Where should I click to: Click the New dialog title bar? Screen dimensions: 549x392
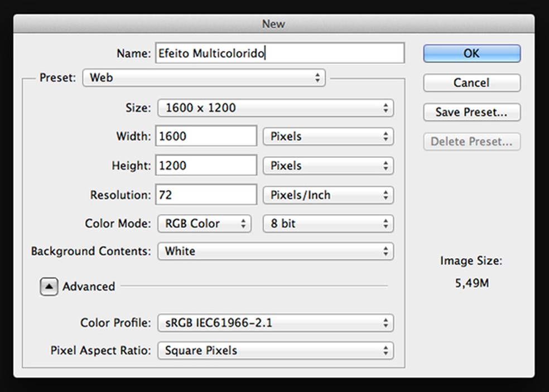(x=273, y=24)
